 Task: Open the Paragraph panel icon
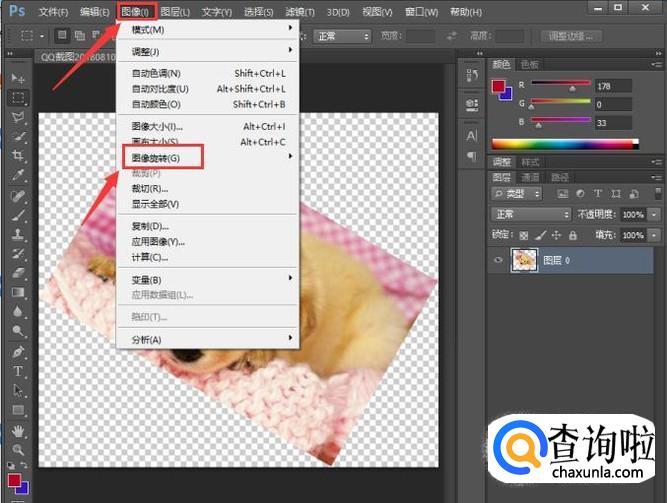click(472, 156)
